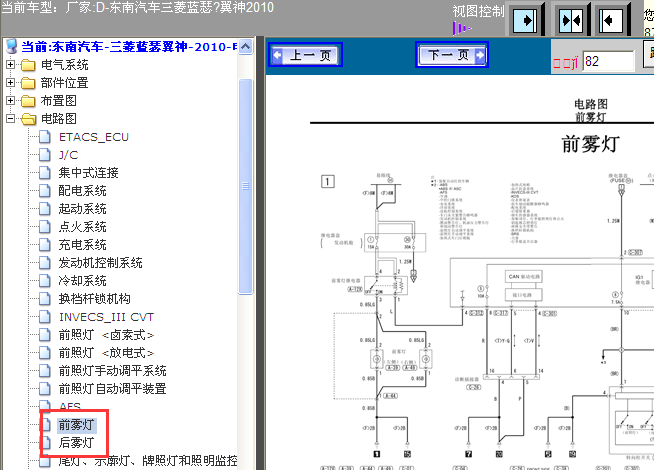Open the 起动系统 diagram
This screenshot has height=470, width=654.
click(83, 209)
